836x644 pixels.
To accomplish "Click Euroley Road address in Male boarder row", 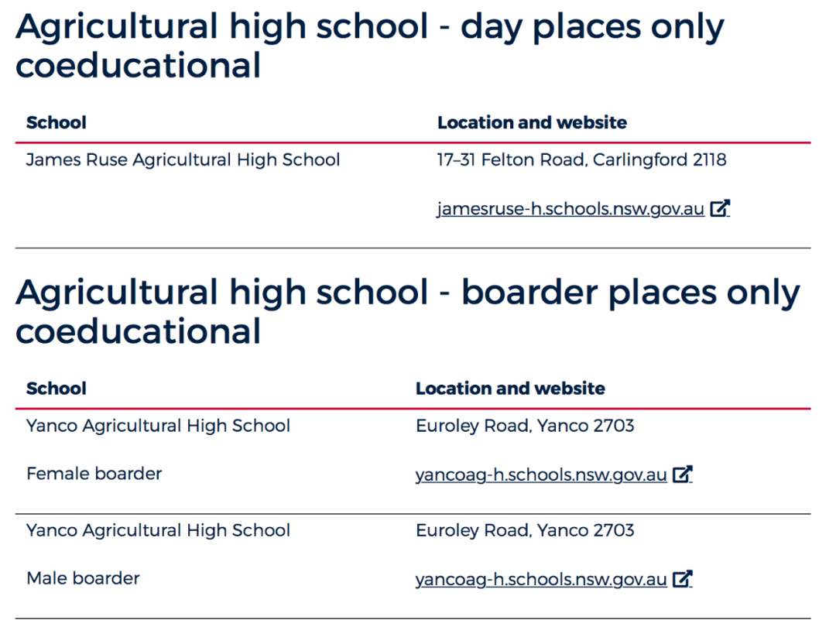I will coord(525,530).
